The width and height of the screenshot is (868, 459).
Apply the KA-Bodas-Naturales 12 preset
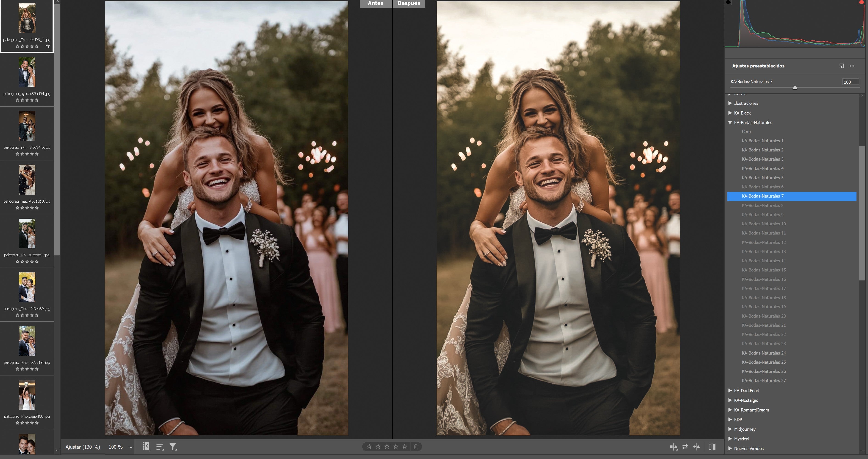pos(764,242)
